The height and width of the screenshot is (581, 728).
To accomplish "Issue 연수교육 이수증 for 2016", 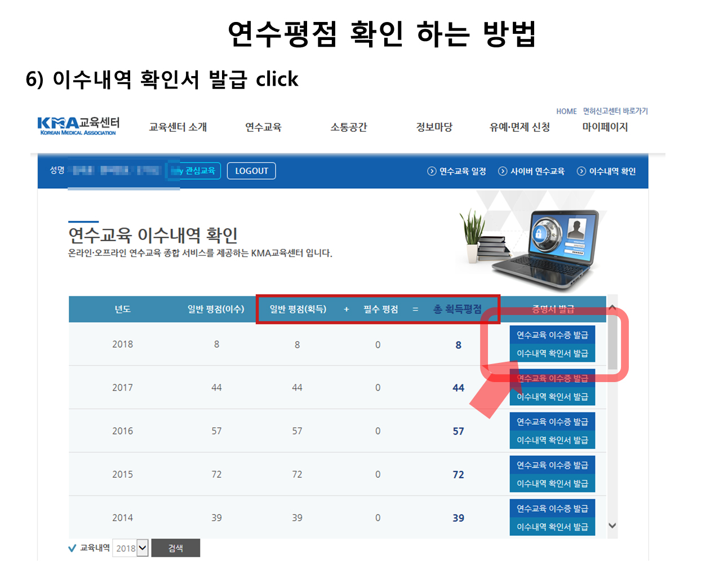I will 552,422.
